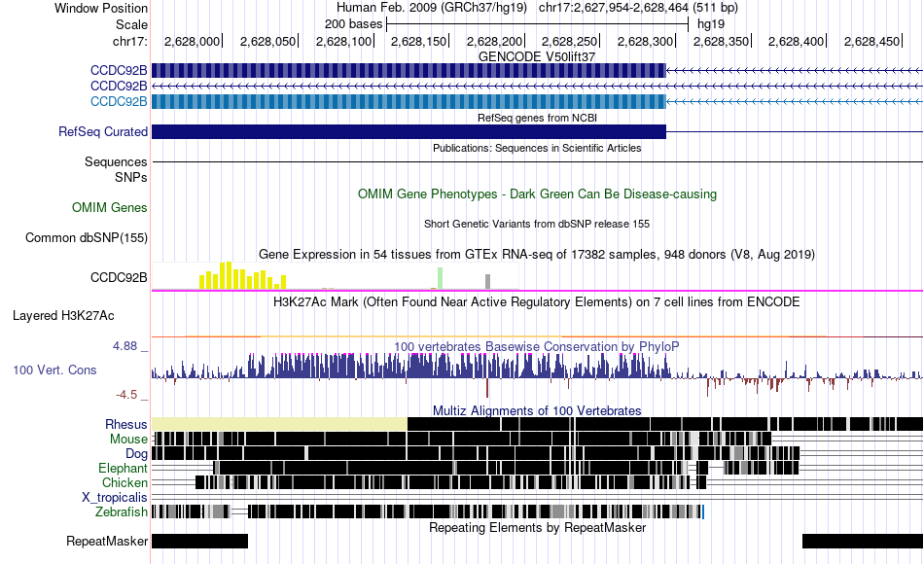
Task: Click the pale yellow Rhesus alignment block
Action: pyautogui.click(x=279, y=424)
